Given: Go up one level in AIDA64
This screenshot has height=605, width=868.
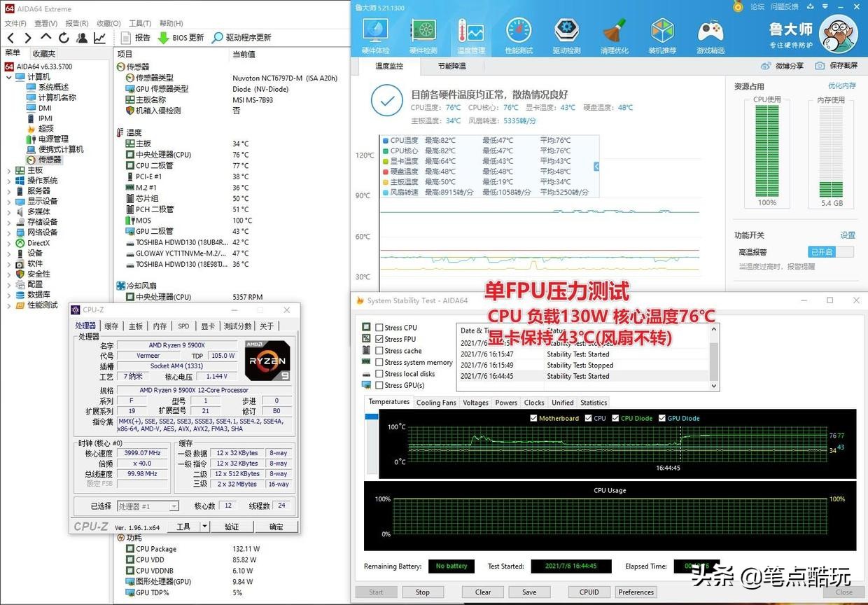Looking at the screenshot, I should pyautogui.click(x=46, y=38).
